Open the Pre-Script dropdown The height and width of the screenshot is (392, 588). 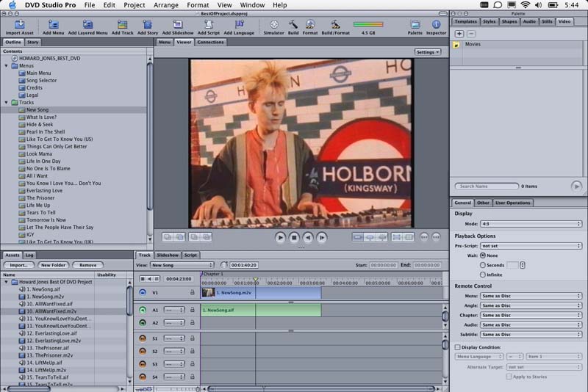point(531,246)
